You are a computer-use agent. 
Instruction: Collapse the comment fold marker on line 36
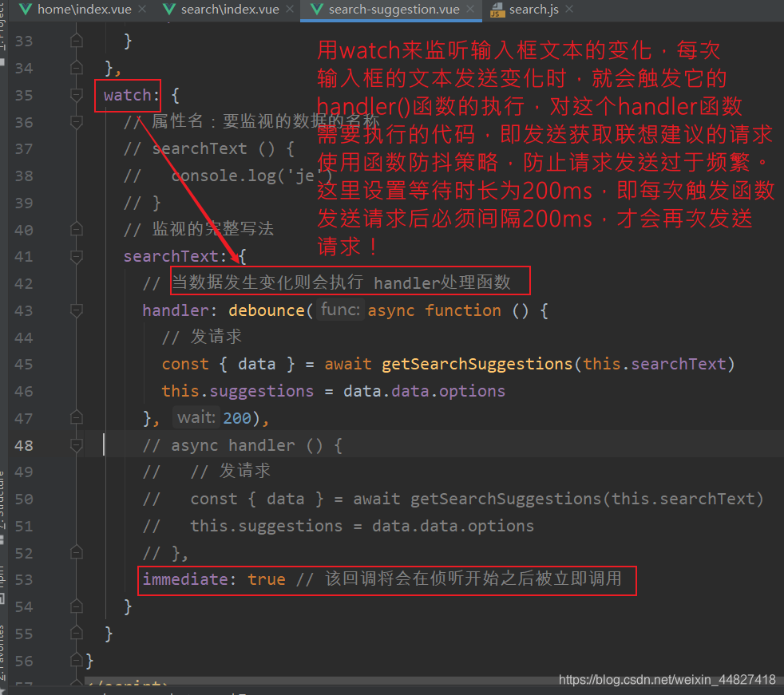[77, 122]
